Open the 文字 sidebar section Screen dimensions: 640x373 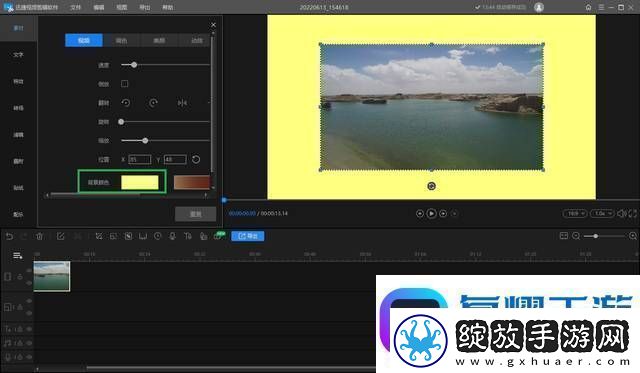(18, 55)
